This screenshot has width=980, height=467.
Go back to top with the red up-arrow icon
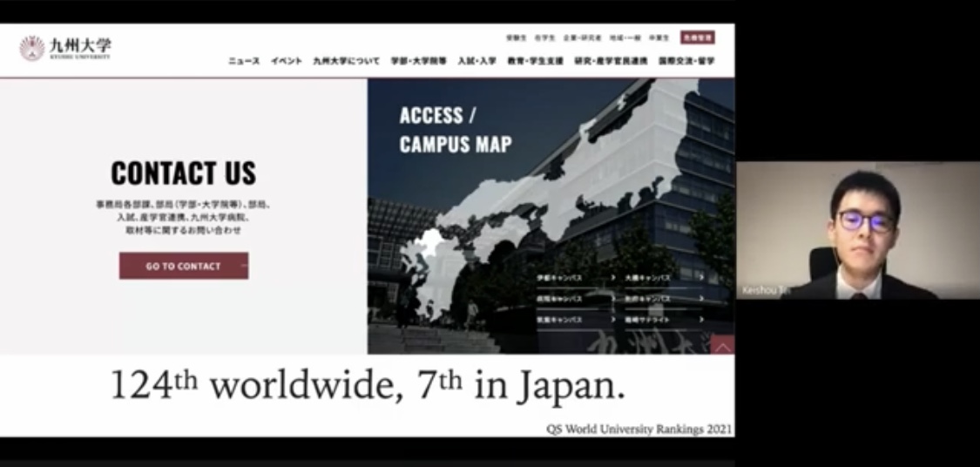tap(722, 344)
